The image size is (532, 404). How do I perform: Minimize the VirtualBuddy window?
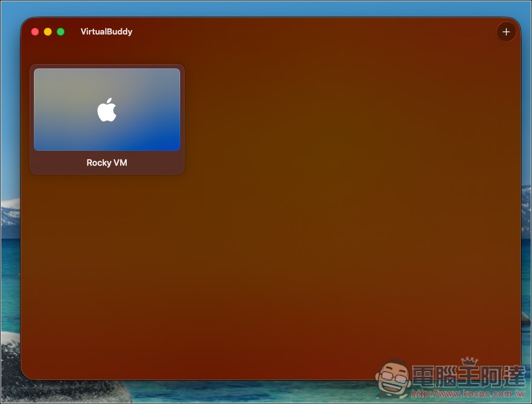[48, 32]
